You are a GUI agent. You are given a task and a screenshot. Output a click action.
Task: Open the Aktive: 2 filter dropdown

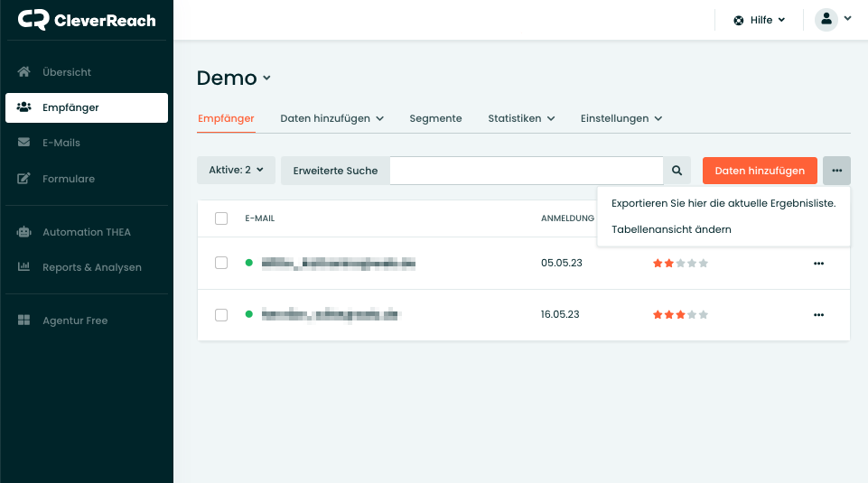236,170
